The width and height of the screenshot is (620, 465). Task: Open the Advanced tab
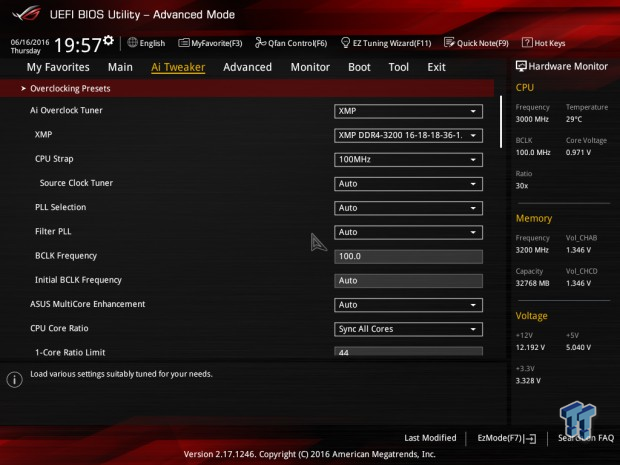click(x=248, y=67)
